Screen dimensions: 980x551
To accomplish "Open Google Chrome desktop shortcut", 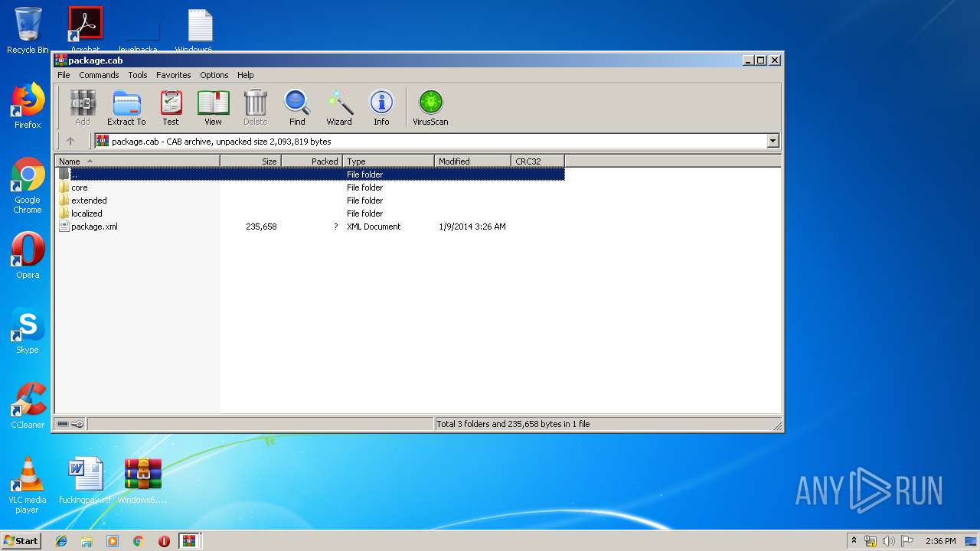I will (28, 186).
